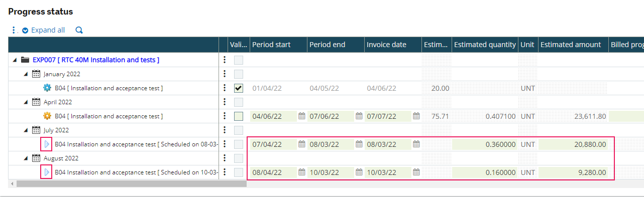Select B04 row Scheduled on 10-03
The image size is (644, 197).
click(x=137, y=172)
